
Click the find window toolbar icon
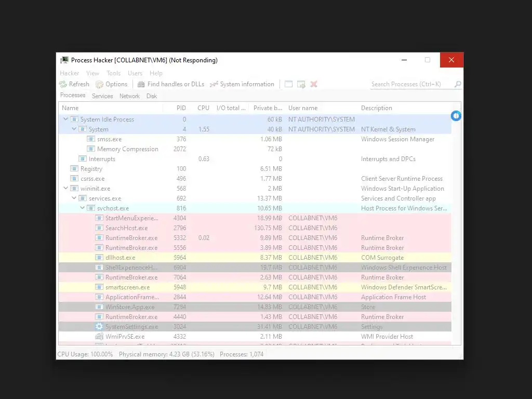[x=288, y=84]
